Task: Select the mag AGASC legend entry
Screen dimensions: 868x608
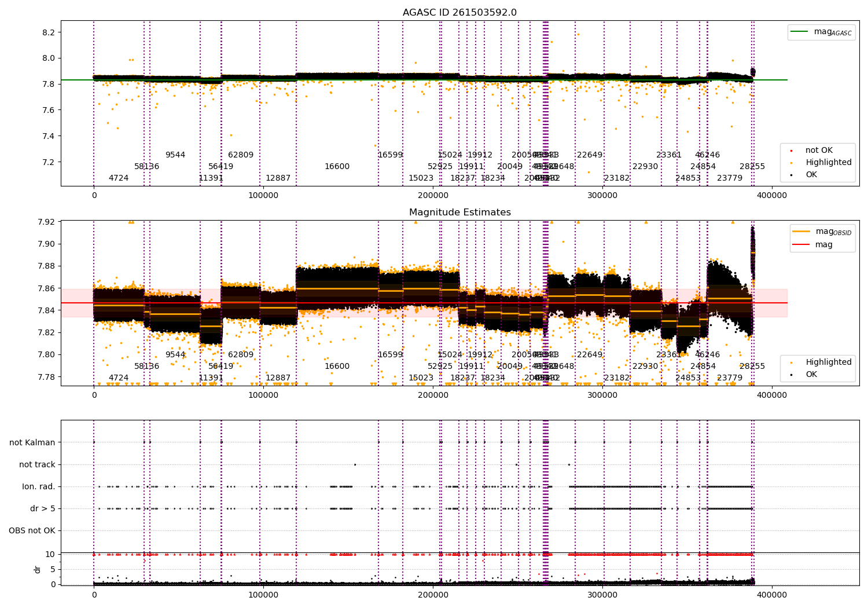Action: pos(821,32)
